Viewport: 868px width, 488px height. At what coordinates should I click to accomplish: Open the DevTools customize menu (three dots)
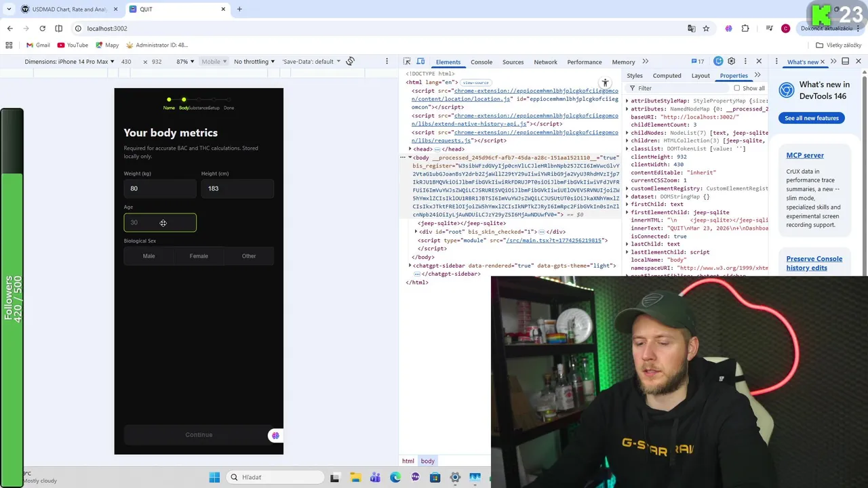745,62
